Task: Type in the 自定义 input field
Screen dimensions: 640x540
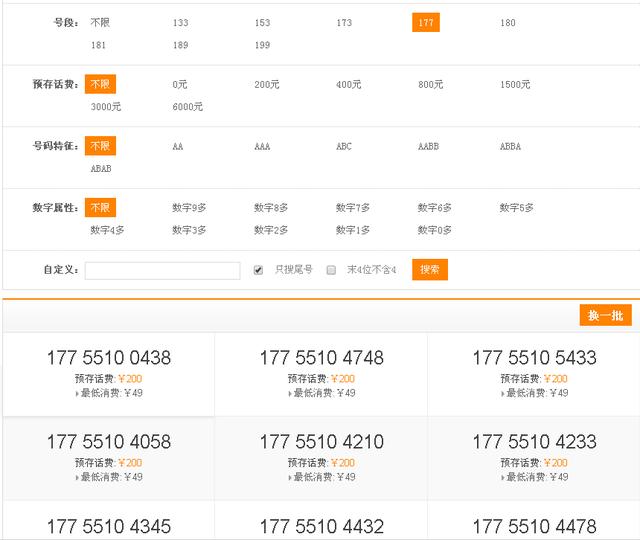Action: 163,270
